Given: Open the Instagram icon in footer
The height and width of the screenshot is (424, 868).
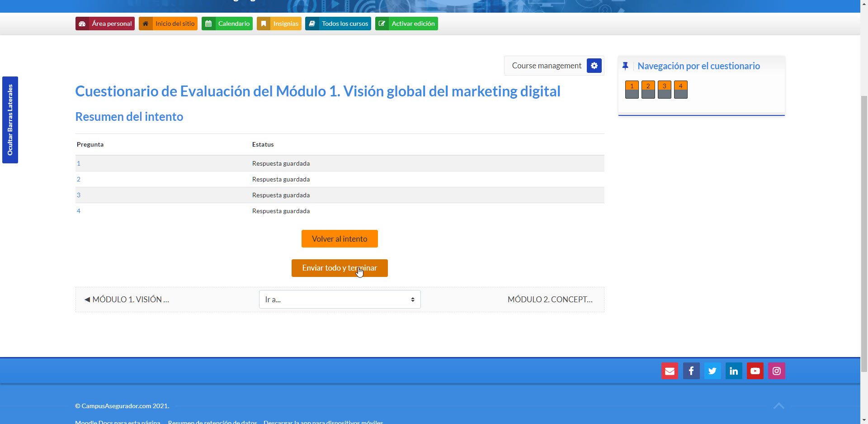Looking at the screenshot, I should click(776, 371).
